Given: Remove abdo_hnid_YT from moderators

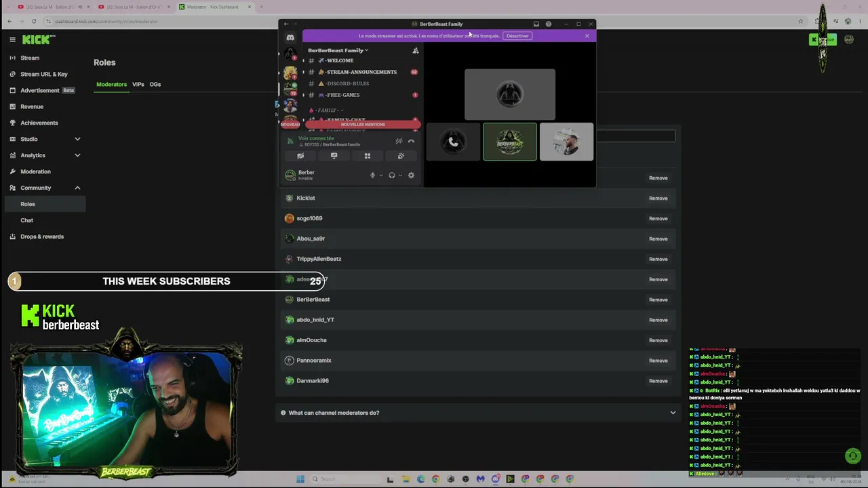Looking at the screenshot, I should (x=658, y=320).
